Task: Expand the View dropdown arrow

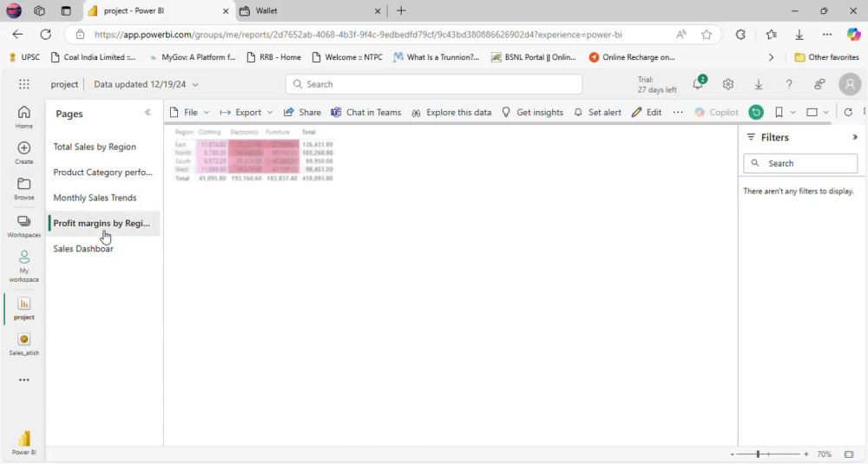Action: click(826, 112)
